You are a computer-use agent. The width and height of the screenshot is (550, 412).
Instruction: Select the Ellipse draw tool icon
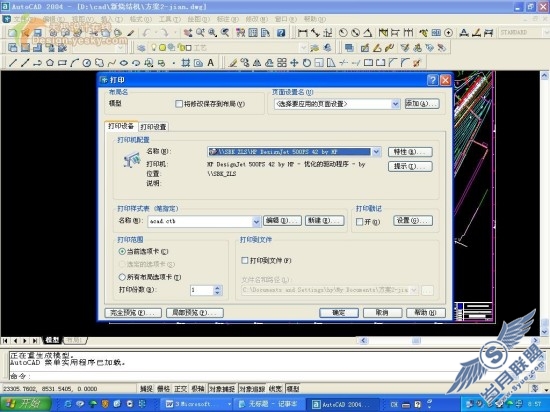(124, 63)
